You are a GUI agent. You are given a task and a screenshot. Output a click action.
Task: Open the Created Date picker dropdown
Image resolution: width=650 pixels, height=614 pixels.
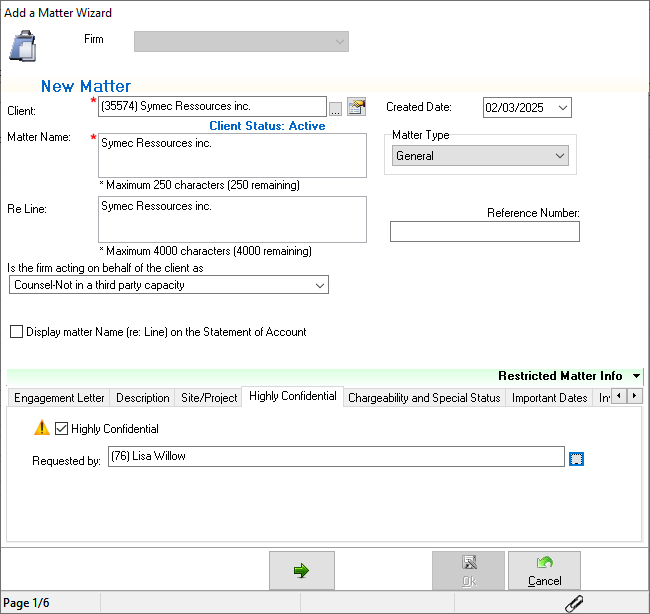pos(563,108)
